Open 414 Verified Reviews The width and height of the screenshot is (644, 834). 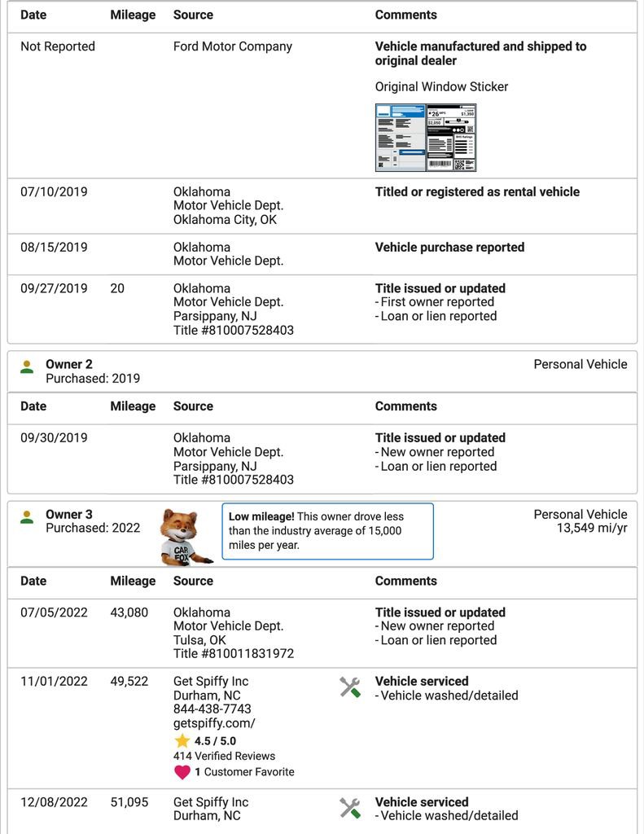pos(224,756)
